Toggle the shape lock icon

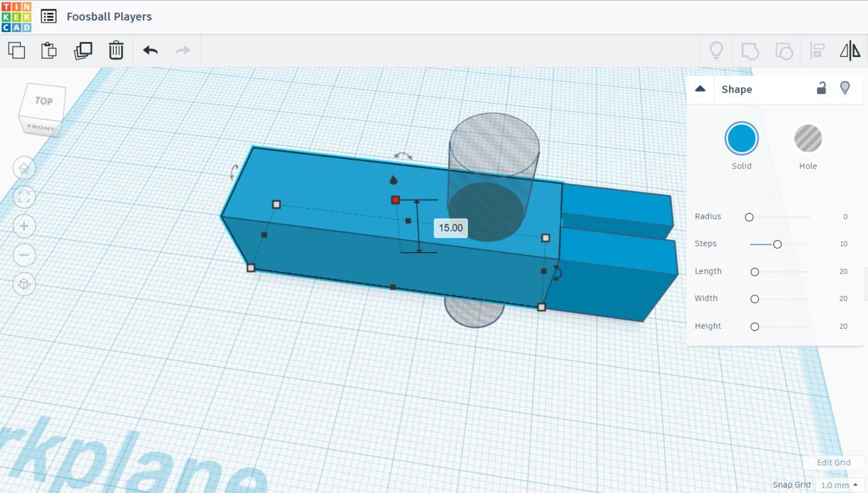(x=821, y=89)
